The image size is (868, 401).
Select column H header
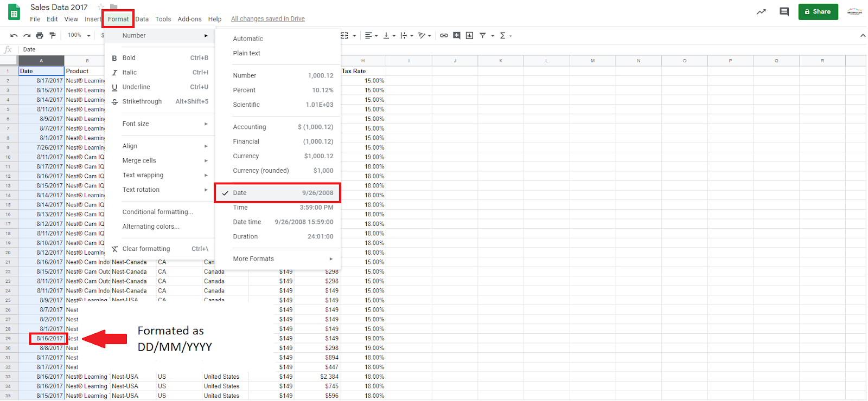click(363, 61)
